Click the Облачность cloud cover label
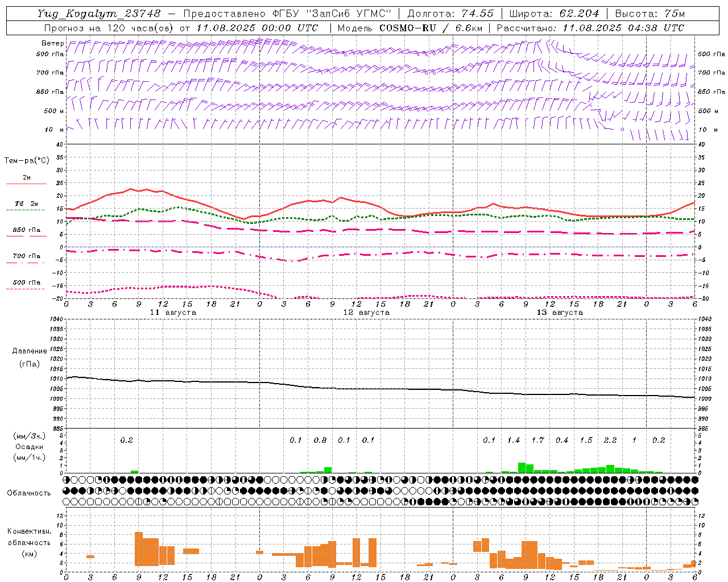 point(29,493)
